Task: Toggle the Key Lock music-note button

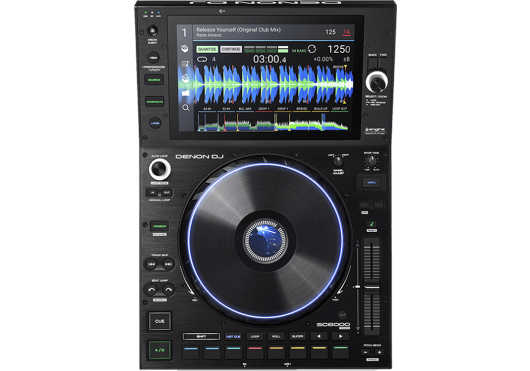Action: tap(371, 224)
